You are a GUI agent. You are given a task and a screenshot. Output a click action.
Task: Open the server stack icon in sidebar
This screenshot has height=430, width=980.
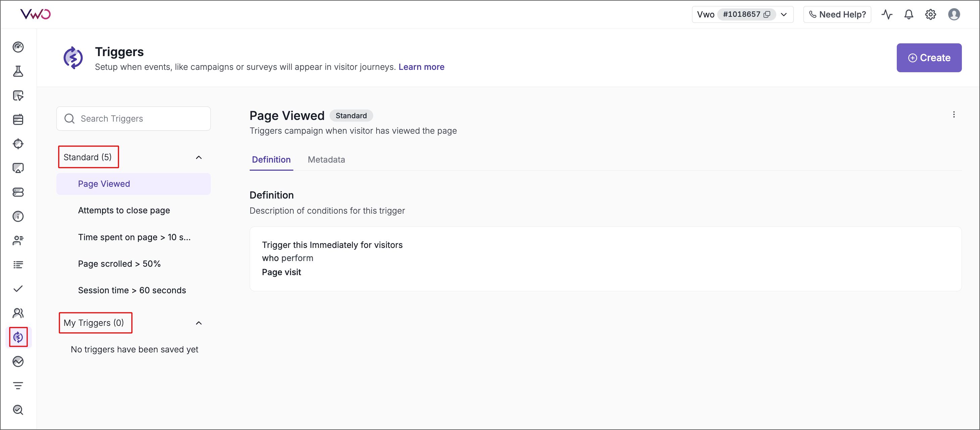tap(18, 192)
